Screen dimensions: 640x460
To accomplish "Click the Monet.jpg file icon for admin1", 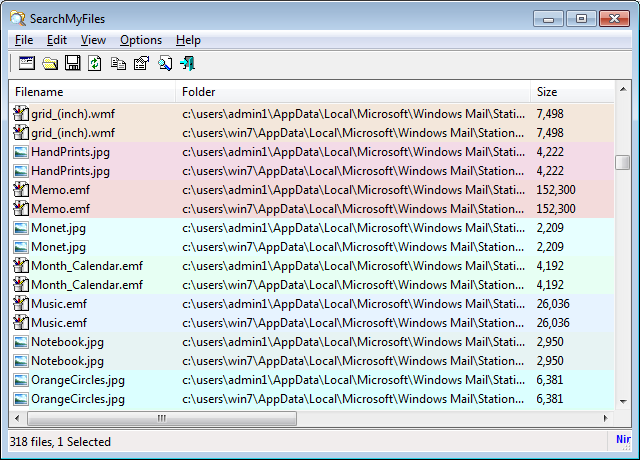I will click(x=21, y=228).
